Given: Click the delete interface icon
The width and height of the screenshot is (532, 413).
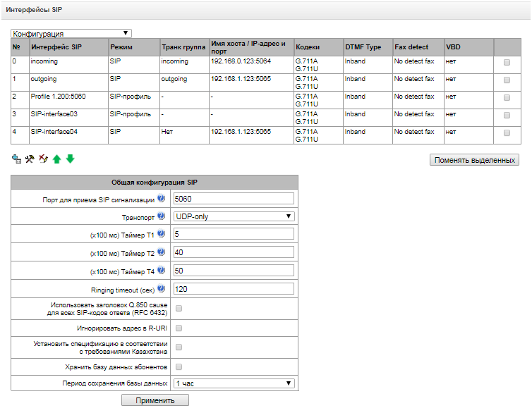Looking at the screenshot, I should click(x=42, y=159).
